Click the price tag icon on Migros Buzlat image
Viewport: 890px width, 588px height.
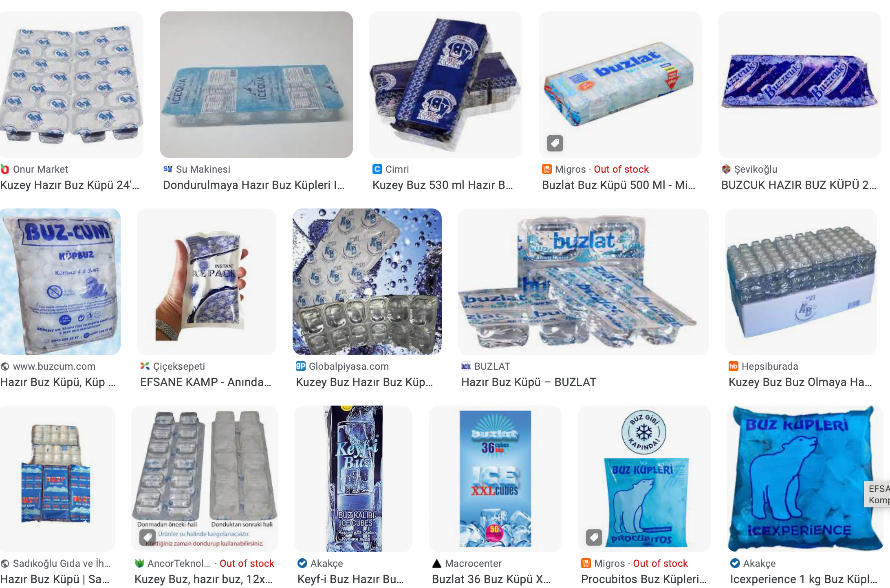coord(555,143)
